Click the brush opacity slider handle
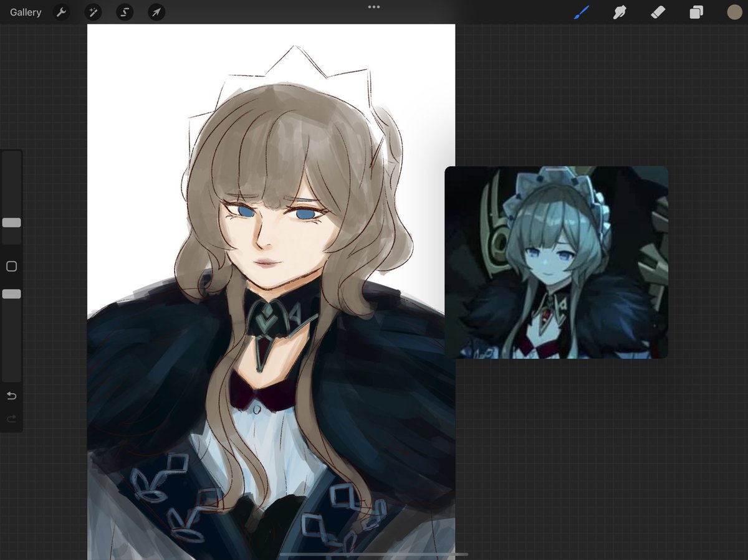The width and height of the screenshot is (748, 560). pos(11,293)
